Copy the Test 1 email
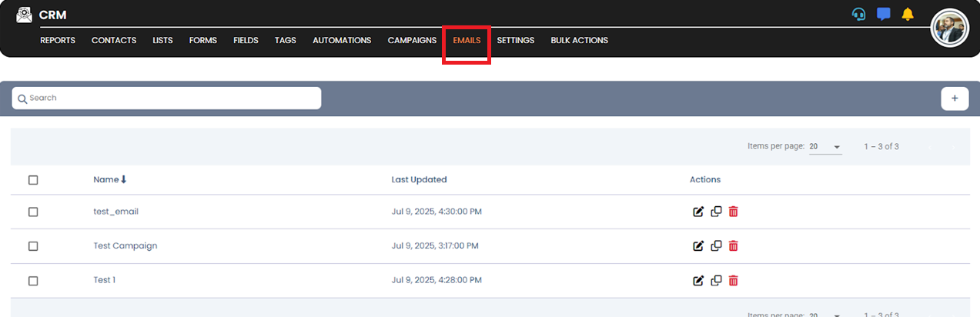The image size is (980, 317). tap(716, 281)
